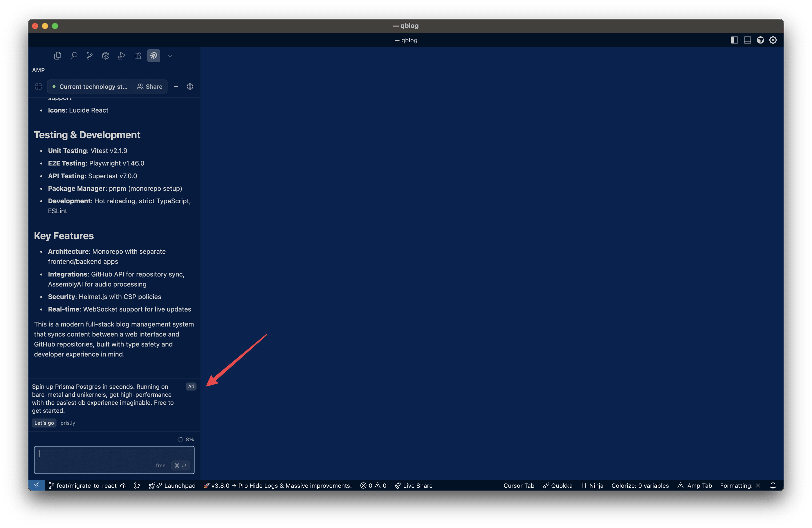Toggle the primary sidebar layout button
The image size is (812, 528).
tap(734, 40)
